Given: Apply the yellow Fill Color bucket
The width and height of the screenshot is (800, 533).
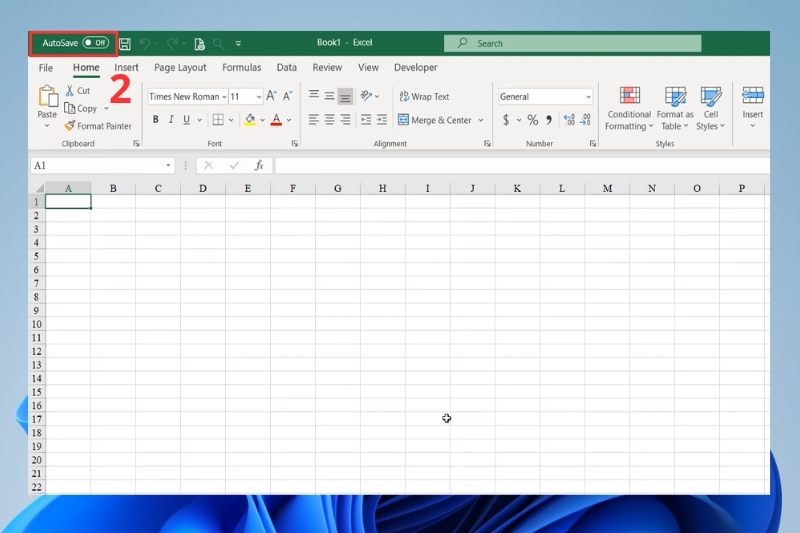Looking at the screenshot, I should [249, 120].
